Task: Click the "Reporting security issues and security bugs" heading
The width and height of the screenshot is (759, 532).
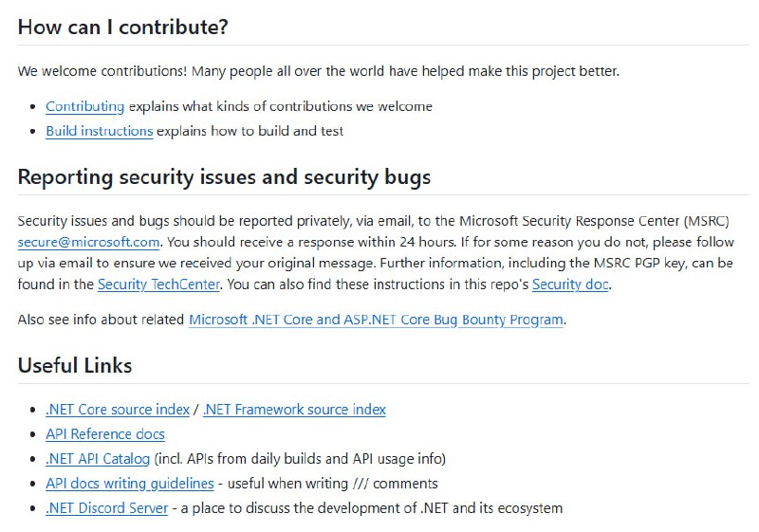Action: point(224,177)
